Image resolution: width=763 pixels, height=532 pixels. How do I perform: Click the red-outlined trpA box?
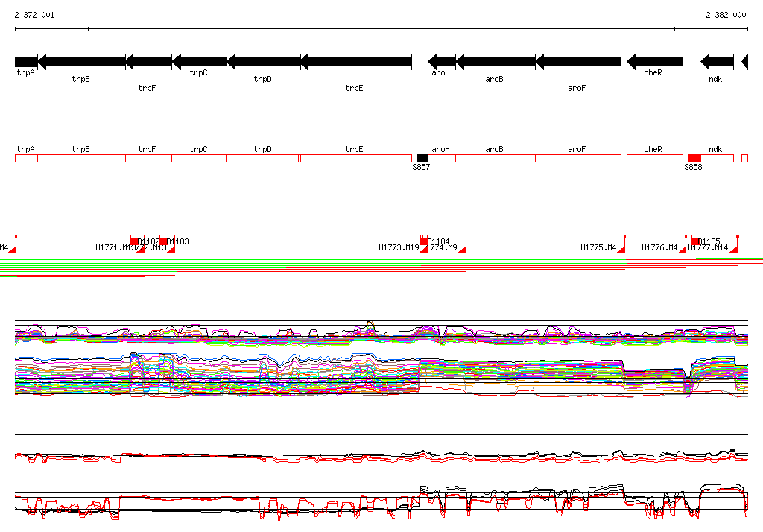[x=26, y=158]
